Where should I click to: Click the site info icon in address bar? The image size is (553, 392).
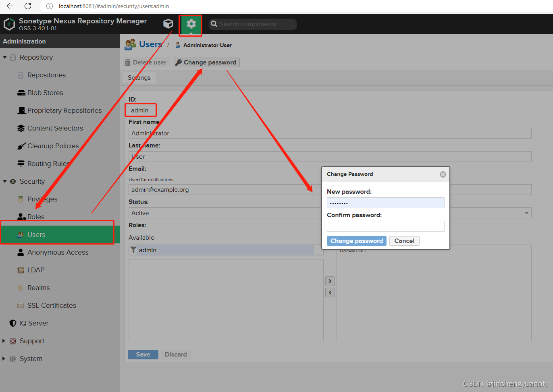[50, 6]
